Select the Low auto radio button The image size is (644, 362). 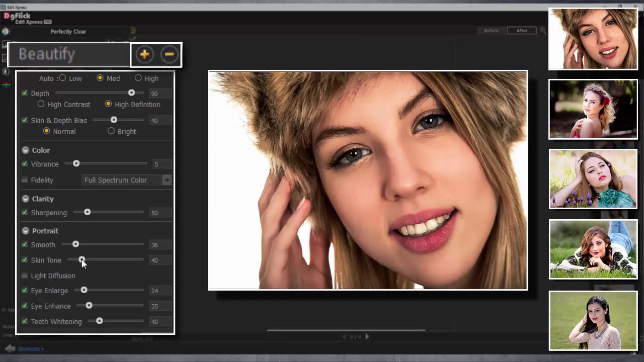pyautogui.click(x=62, y=78)
